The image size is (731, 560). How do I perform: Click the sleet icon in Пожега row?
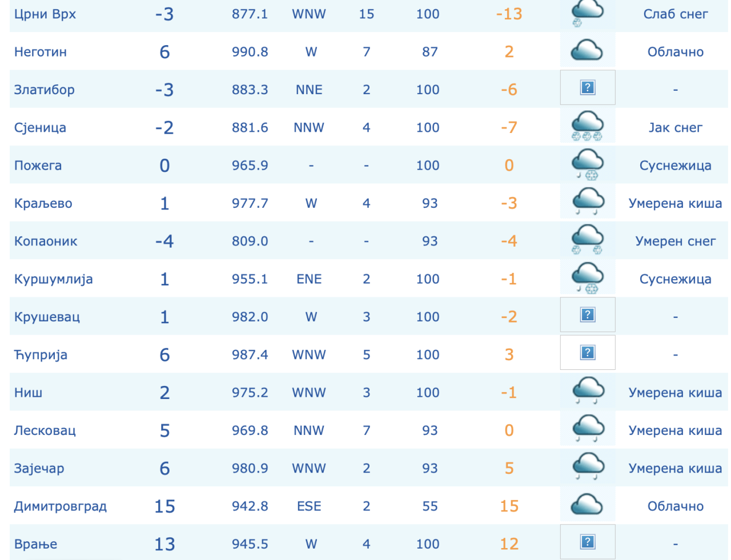[x=587, y=164]
